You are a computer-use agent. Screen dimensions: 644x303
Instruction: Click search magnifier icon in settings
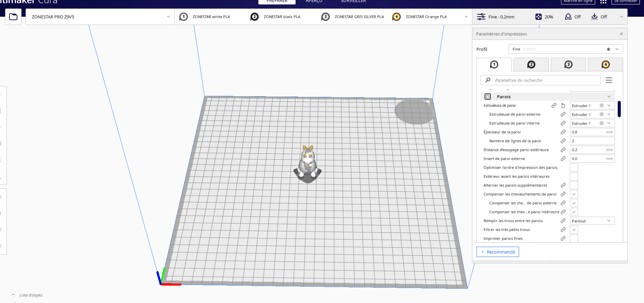pos(488,80)
